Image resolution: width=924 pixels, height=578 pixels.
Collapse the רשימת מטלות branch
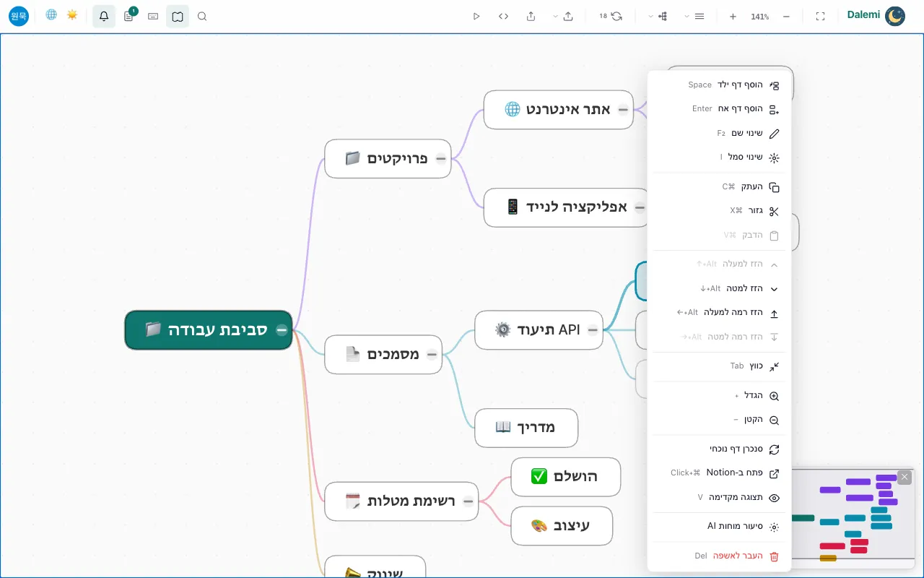(468, 501)
